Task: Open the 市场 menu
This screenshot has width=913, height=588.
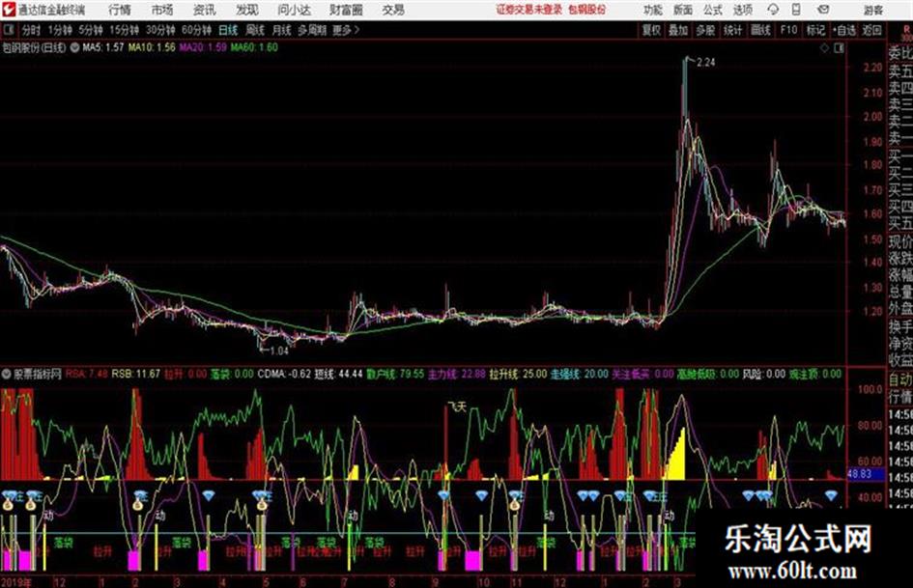Action: [x=162, y=10]
